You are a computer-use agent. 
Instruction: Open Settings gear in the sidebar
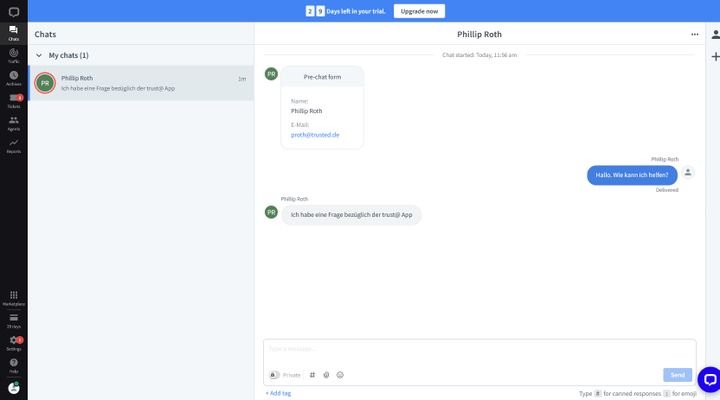[14, 343]
